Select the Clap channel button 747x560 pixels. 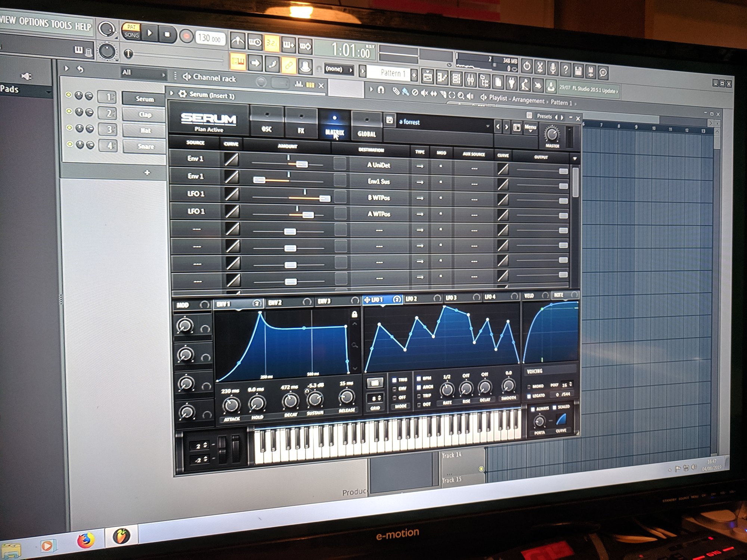pos(145,115)
